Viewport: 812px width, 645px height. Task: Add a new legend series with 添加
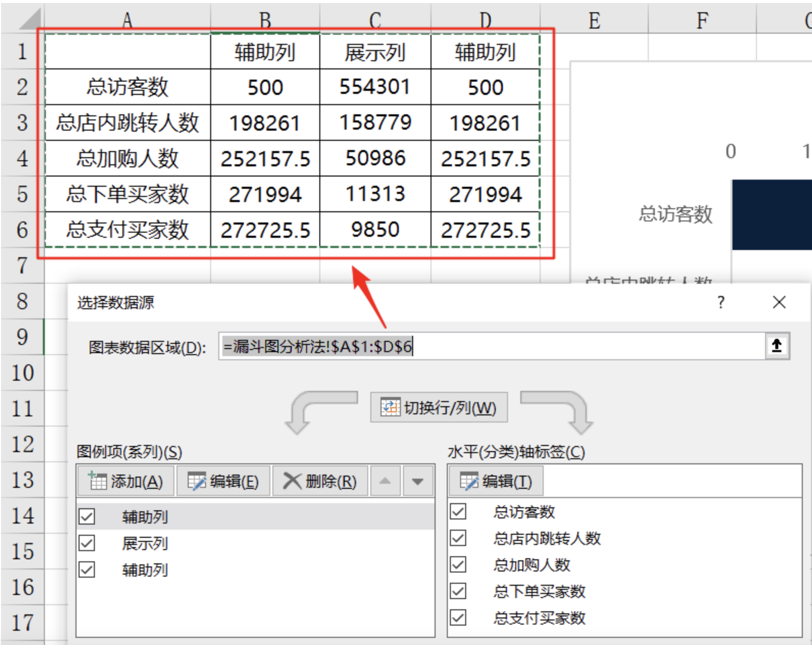(126, 481)
